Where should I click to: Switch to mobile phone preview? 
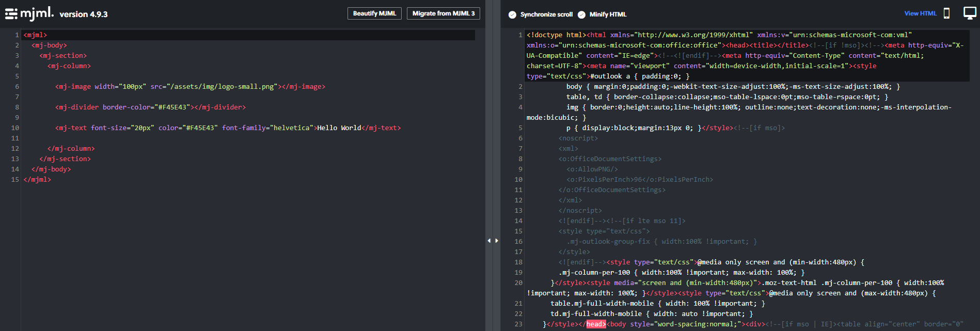pos(946,13)
